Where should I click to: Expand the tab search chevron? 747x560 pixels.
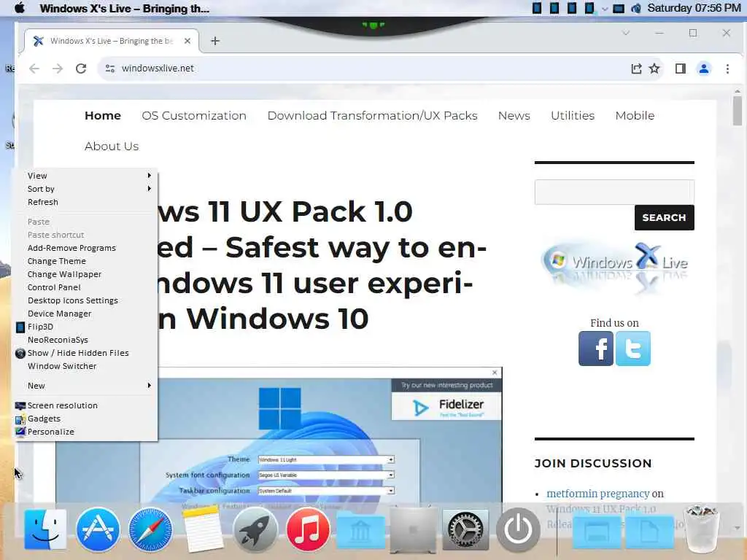(x=626, y=33)
